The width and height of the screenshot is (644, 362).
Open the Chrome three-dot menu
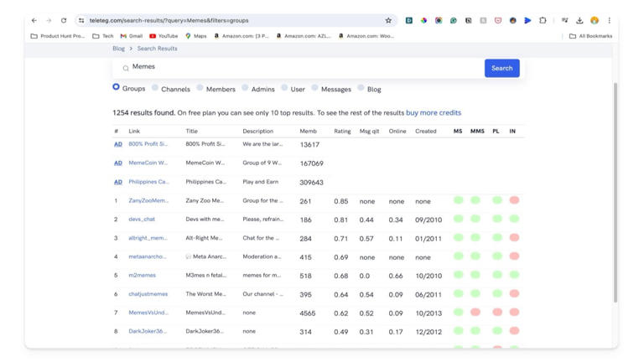[610, 20]
